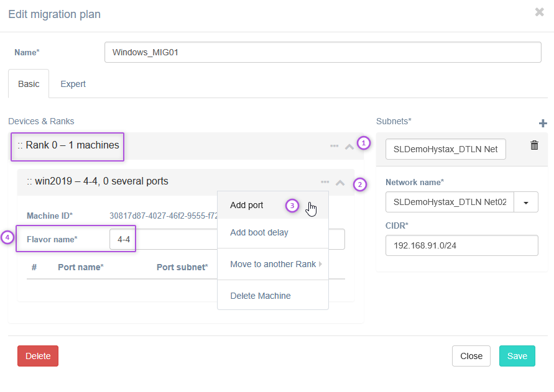This screenshot has width=554, height=392.
Task: Select the Basic tab
Action: (x=29, y=84)
